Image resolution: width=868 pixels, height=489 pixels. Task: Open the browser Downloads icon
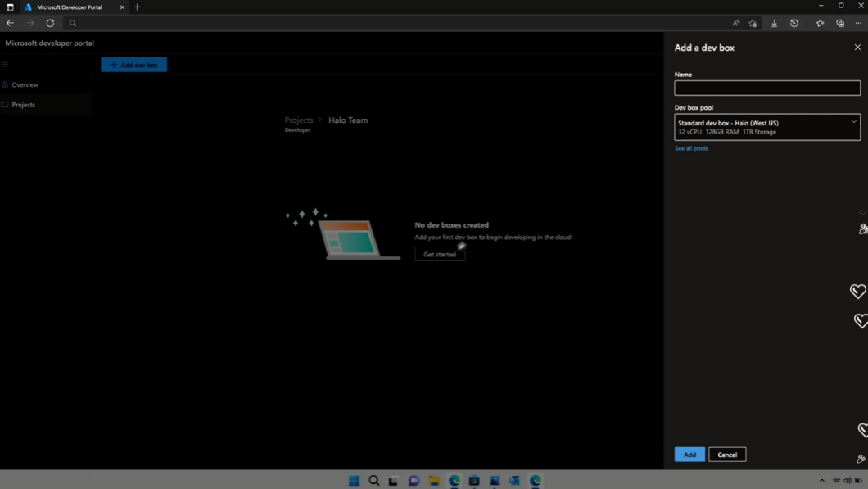[x=774, y=23]
